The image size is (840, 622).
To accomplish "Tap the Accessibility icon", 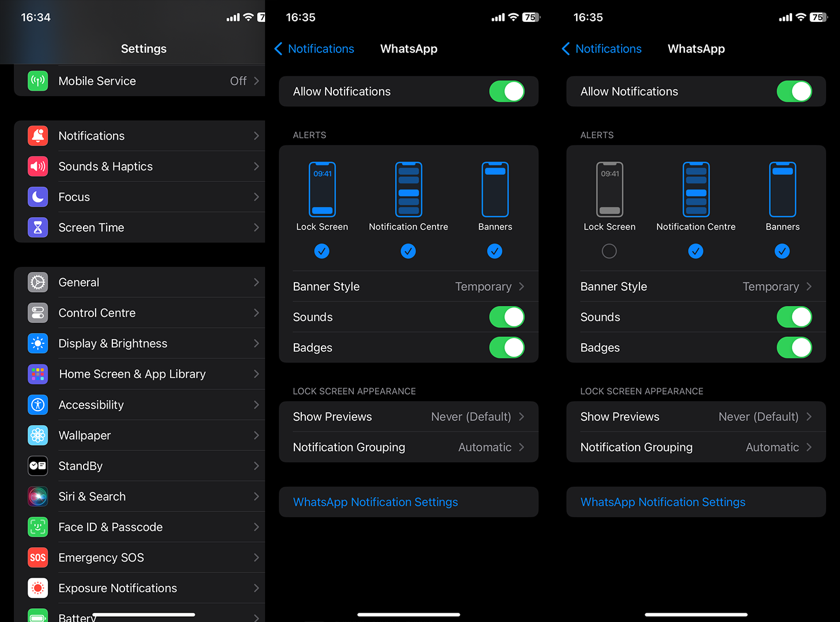I will tap(38, 405).
